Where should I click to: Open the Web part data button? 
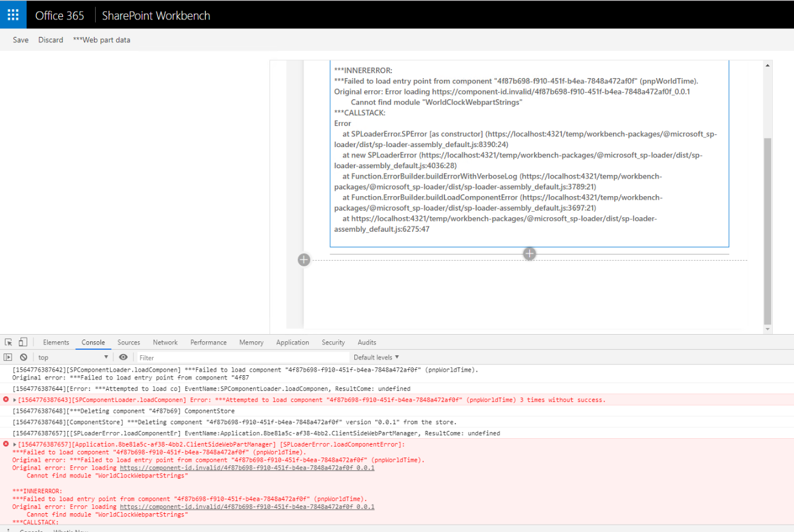pyautogui.click(x=102, y=40)
